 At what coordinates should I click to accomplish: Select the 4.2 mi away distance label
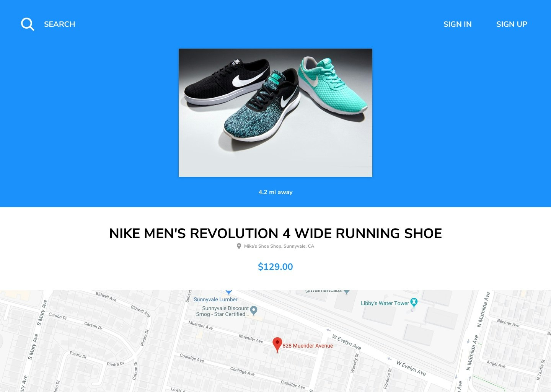click(x=275, y=192)
